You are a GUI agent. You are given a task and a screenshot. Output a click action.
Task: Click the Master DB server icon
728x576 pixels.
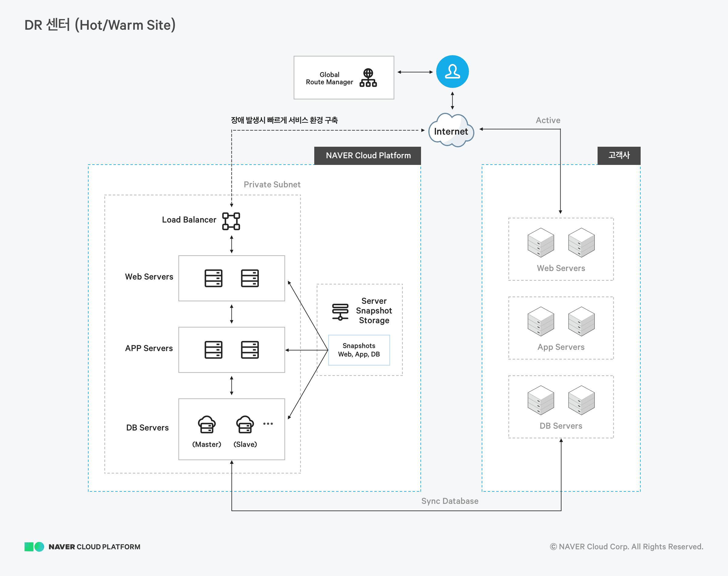[x=207, y=424]
